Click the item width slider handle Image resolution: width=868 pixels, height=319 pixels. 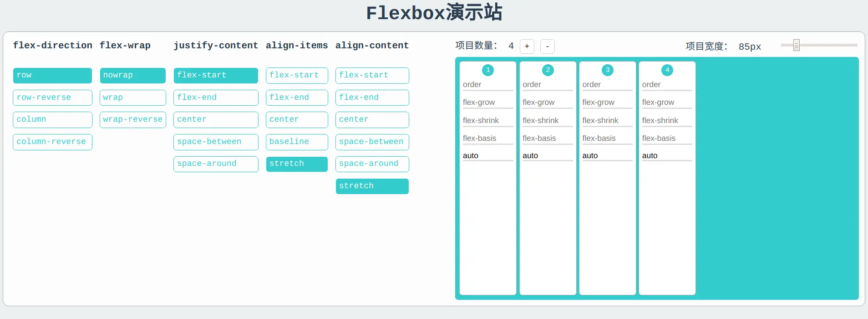coord(797,45)
